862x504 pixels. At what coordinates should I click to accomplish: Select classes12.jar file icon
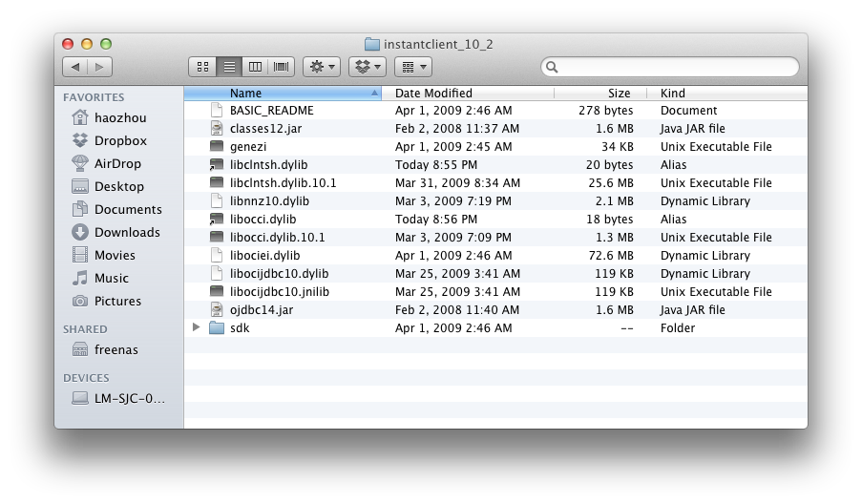tap(217, 128)
